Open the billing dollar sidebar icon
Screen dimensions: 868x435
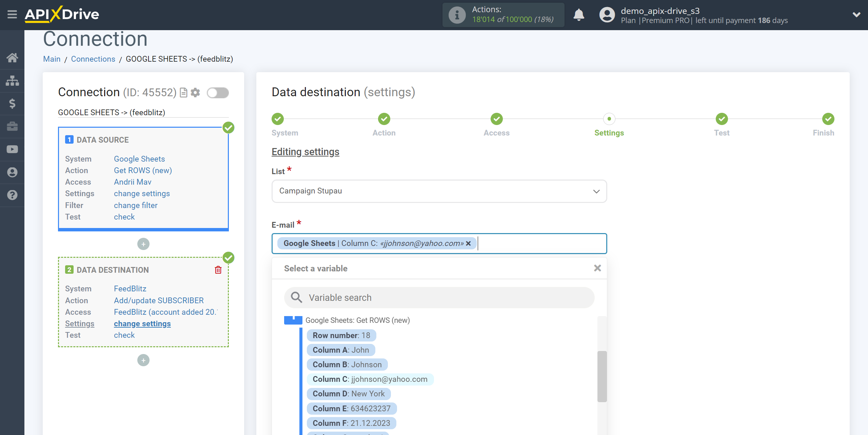pyautogui.click(x=12, y=103)
